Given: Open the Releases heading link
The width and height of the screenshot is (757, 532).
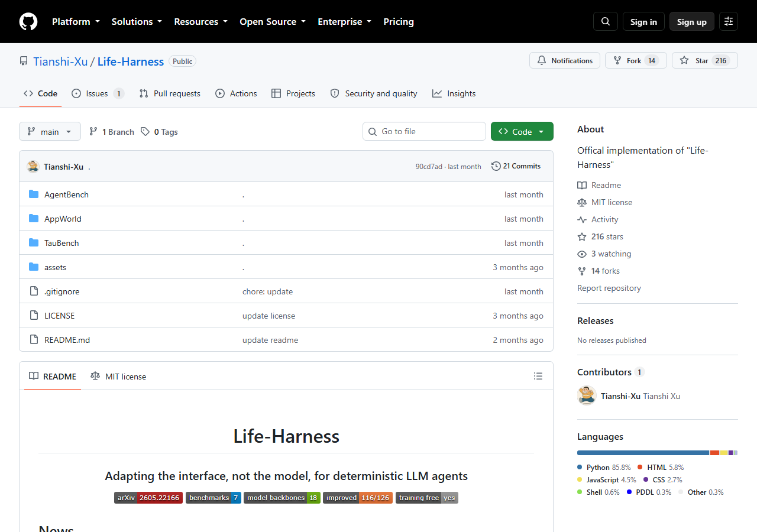Looking at the screenshot, I should click(x=595, y=320).
